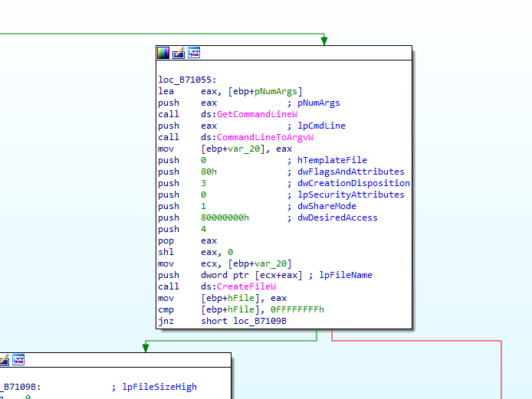
Task: Click the push 4 instruction operand
Action: (203, 229)
